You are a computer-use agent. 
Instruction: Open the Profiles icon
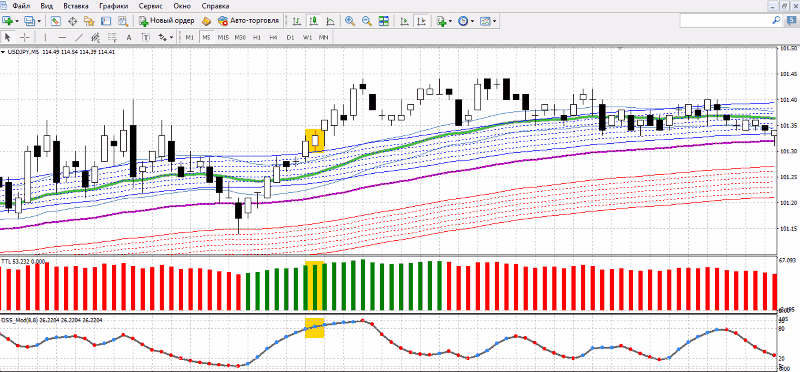click(30, 21)
